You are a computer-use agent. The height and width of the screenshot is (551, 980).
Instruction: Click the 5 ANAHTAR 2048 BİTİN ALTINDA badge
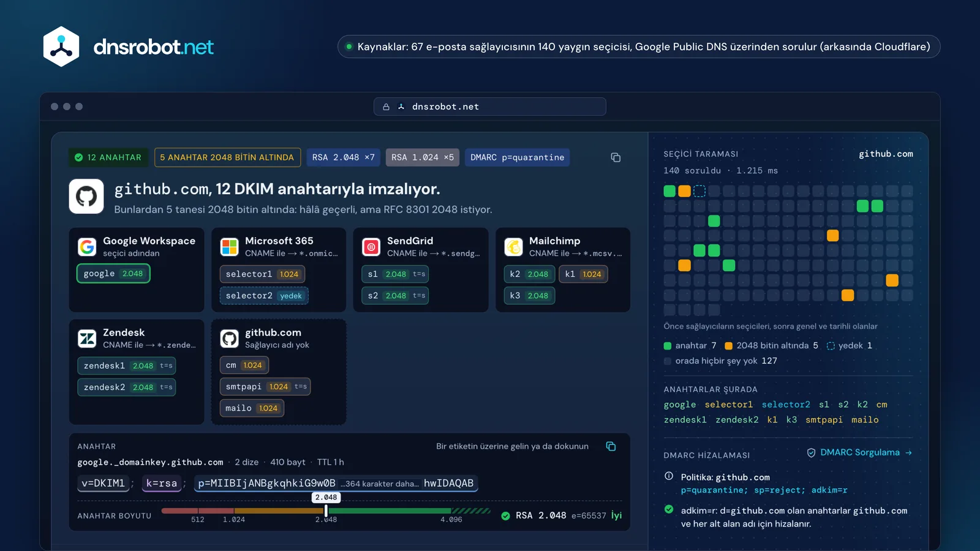click(x=227, y=157)
